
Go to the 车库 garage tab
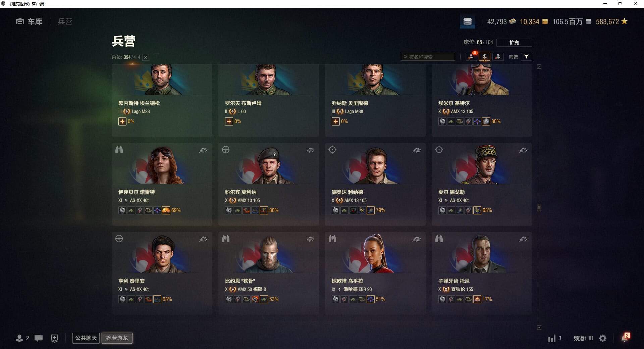coord(29,21)
